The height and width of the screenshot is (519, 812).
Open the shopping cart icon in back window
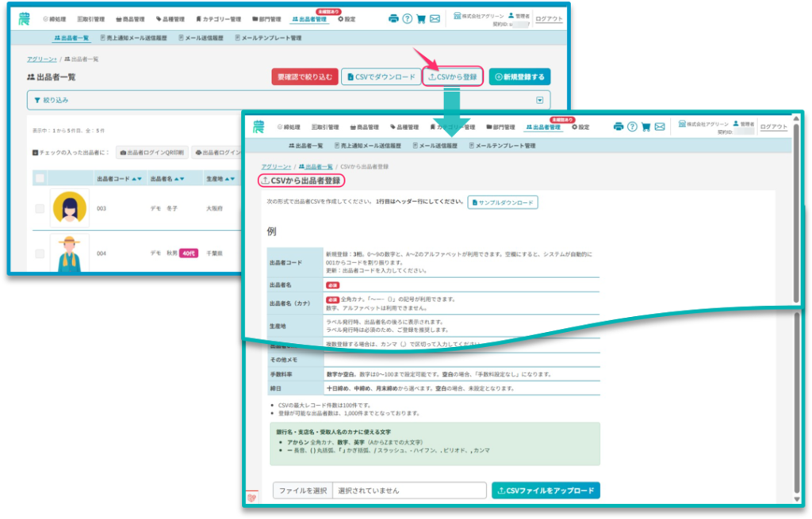coord(421,19)
